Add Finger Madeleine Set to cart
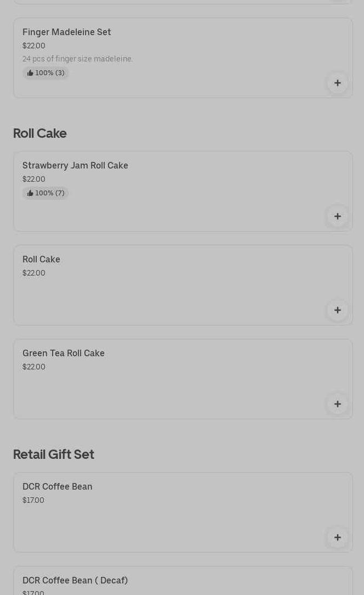 pos(337,83)
